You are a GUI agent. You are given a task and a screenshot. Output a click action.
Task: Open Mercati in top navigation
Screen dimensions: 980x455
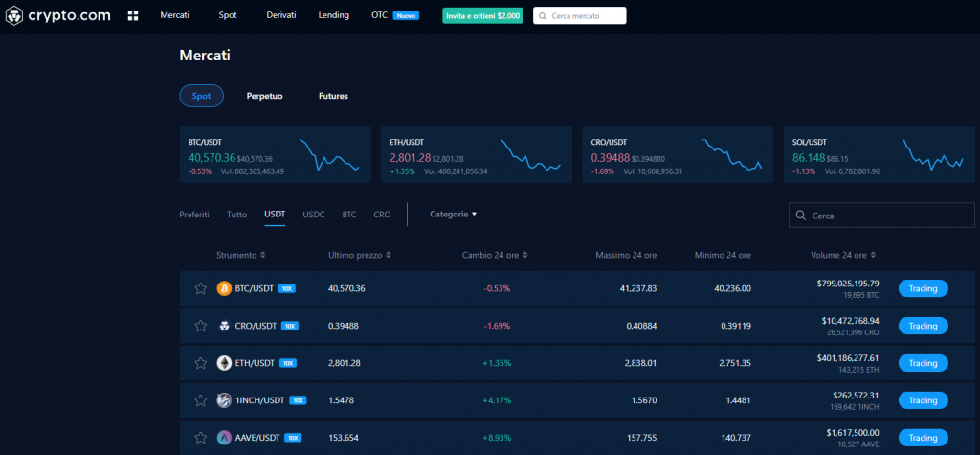(x=174, y=15)
